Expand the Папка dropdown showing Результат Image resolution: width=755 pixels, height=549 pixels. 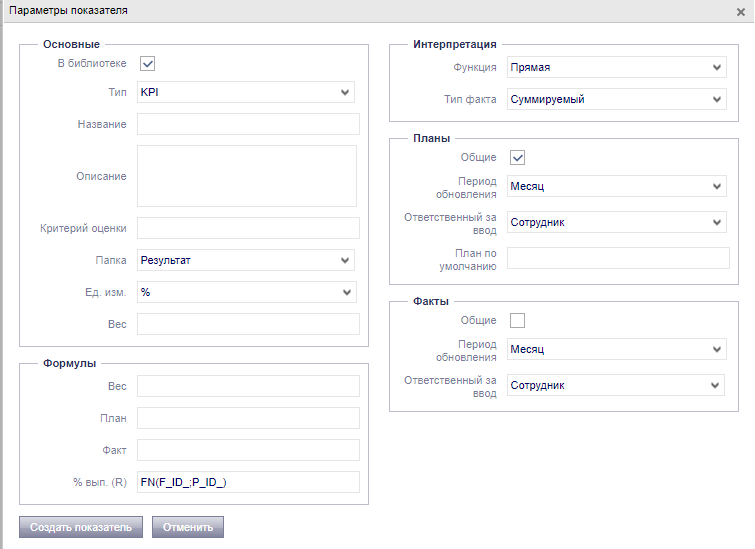(x=246, y=260)
